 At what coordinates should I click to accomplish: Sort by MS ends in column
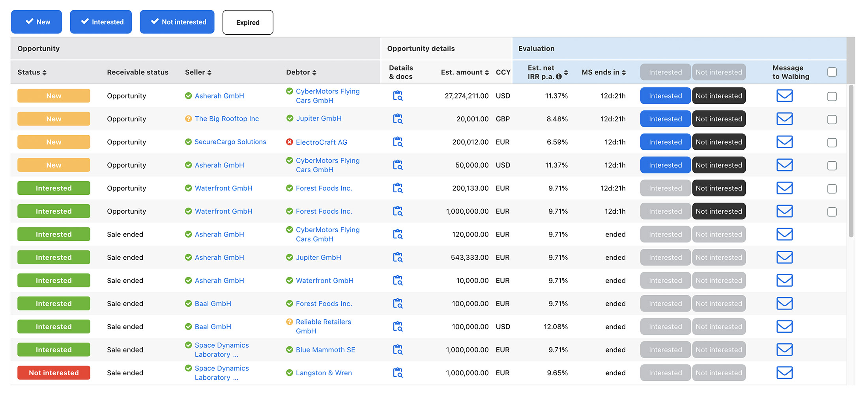point(604,72)
